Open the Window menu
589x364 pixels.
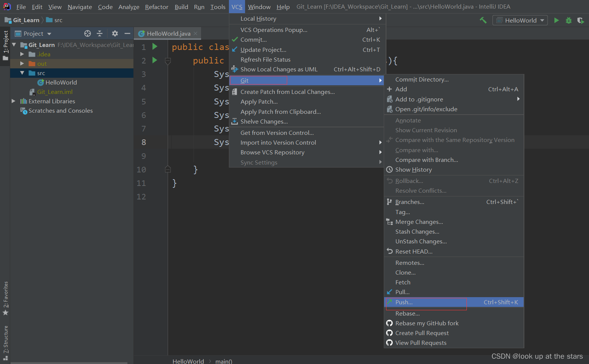259,7
